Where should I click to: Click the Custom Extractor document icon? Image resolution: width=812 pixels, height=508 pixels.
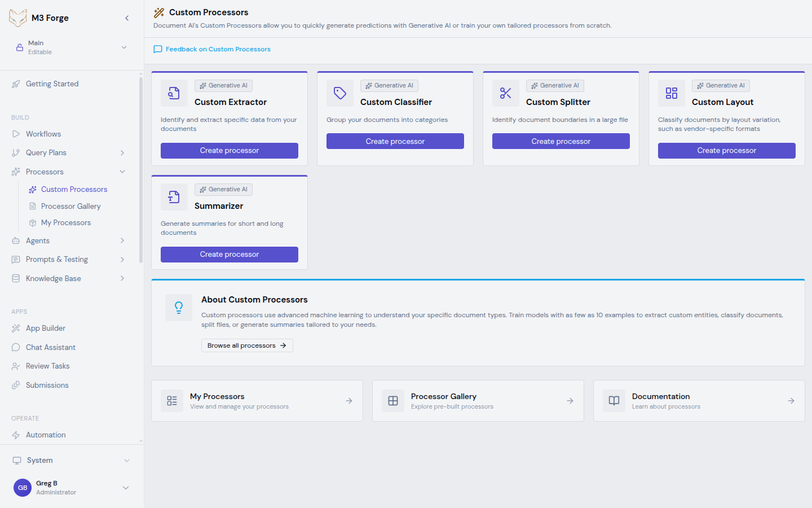[x=174, y=93]
